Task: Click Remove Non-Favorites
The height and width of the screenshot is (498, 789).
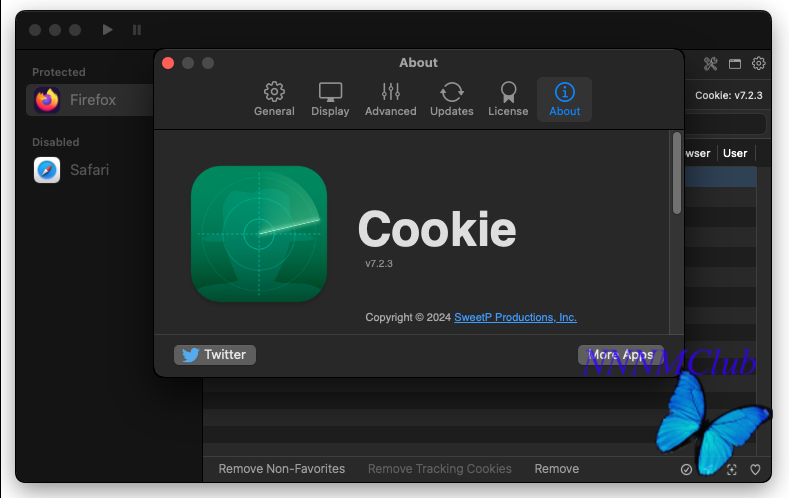Action: click(x=282, y=469)
